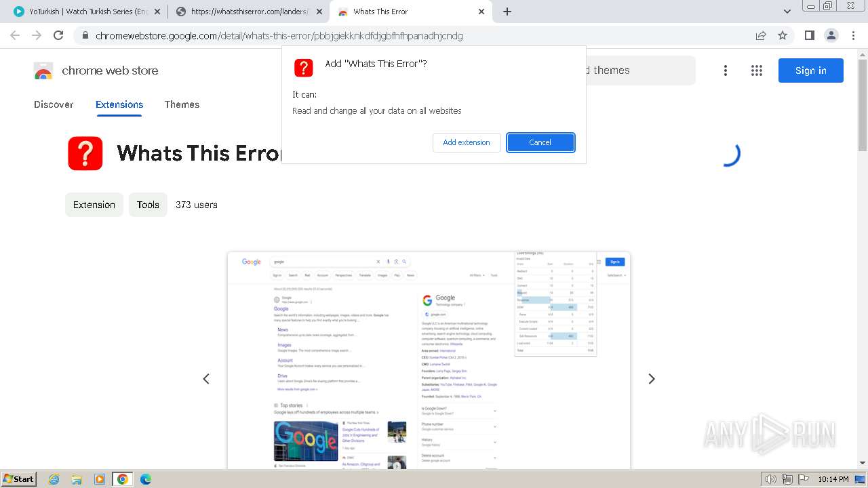Click the search extensions and themes field

(641, 70)
